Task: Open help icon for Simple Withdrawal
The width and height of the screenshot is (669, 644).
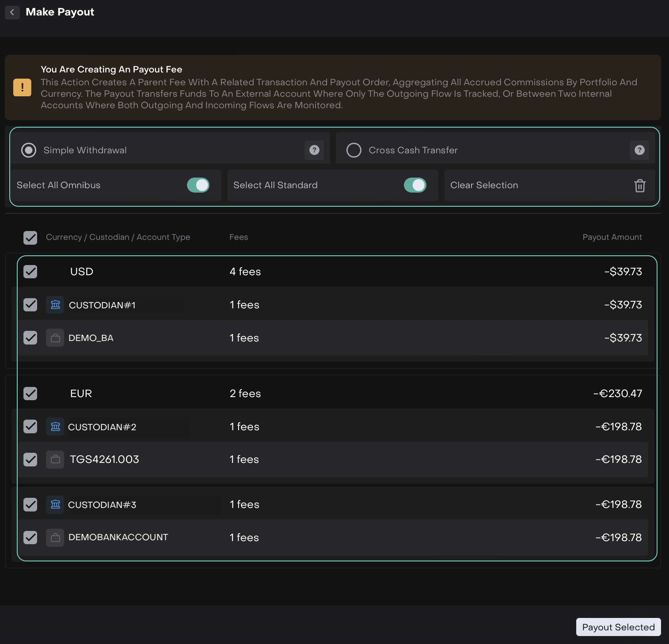Action: coord(314,150)
